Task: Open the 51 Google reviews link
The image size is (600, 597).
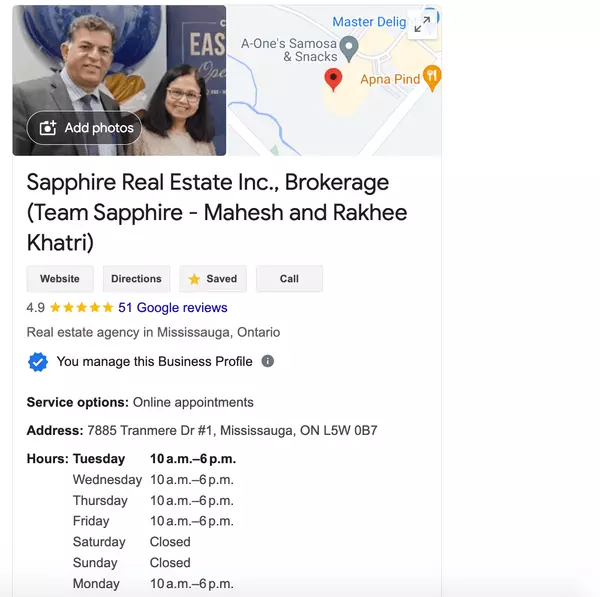Action: 173,307
